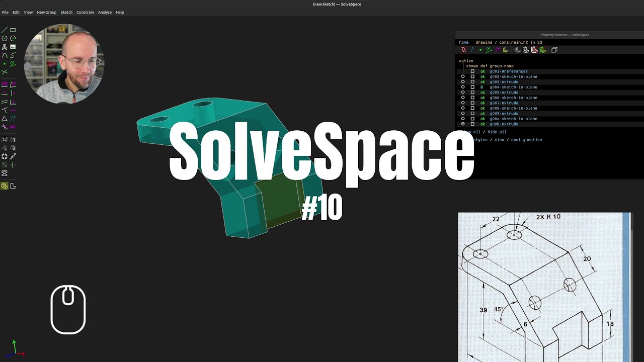Select the Split Curves at Intersection tool
644x362 pixels.
click(x=5, y=72)
